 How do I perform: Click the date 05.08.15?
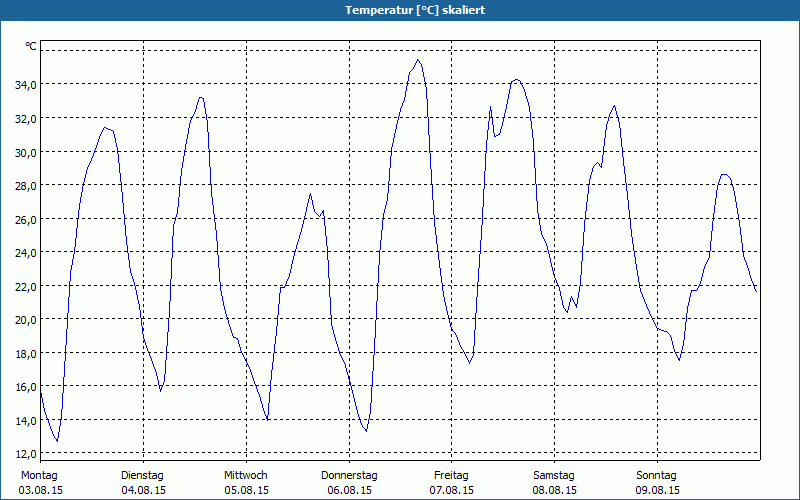point(246,490)
